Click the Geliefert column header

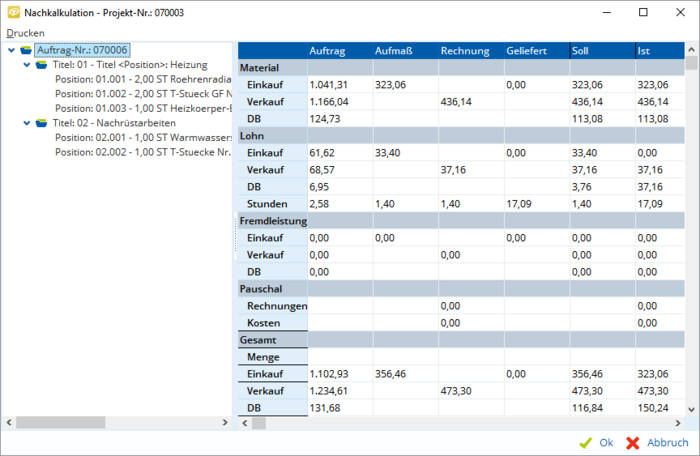(x=526, y=51)
